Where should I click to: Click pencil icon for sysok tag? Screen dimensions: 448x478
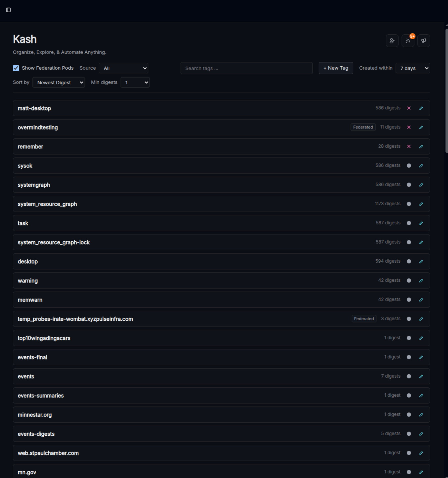421,166
